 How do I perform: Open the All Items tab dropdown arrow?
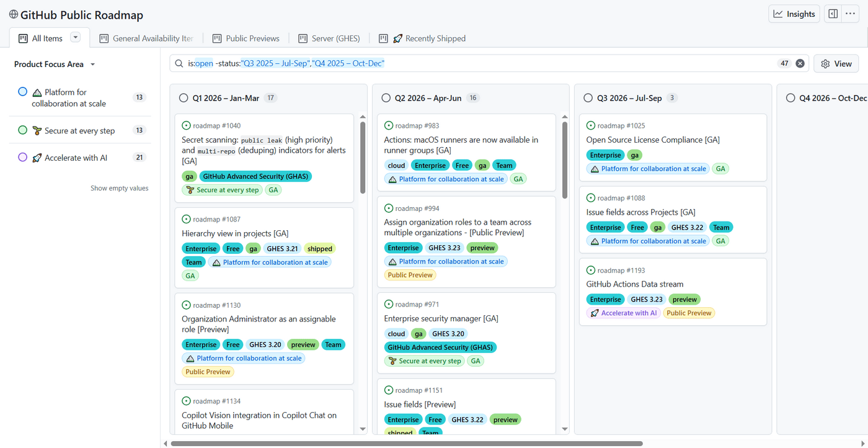point(76,38)
